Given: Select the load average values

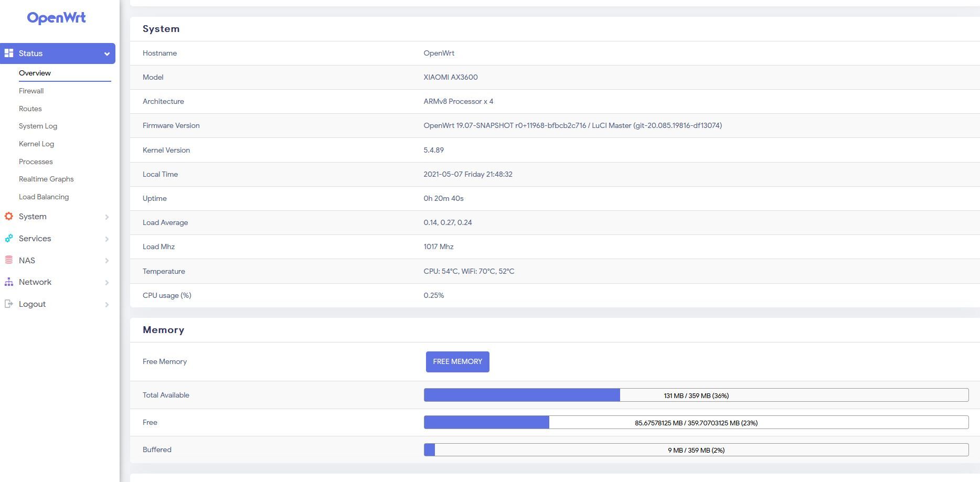Looking at the screenshot, I should (448, 222).
